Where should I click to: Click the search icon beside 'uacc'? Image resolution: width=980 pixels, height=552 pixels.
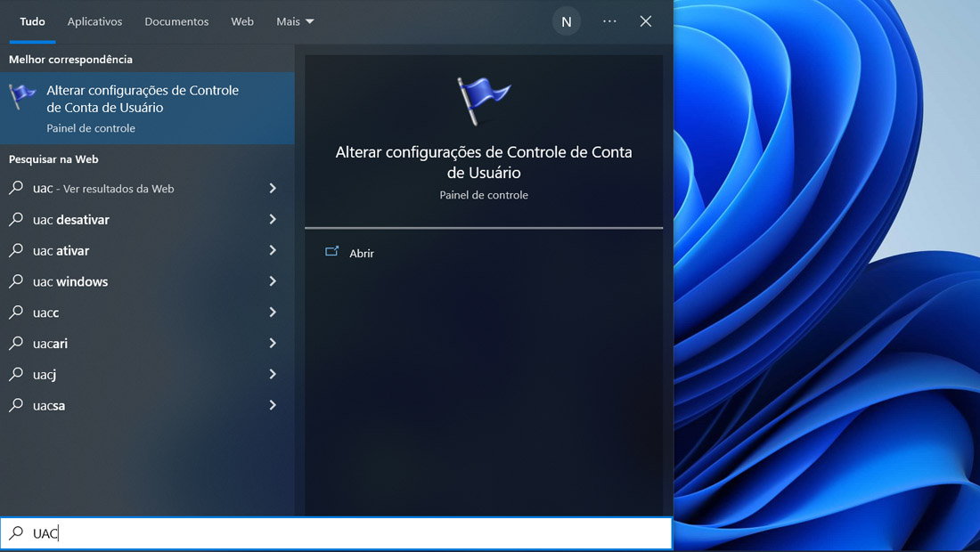click(x=16, y=312)
